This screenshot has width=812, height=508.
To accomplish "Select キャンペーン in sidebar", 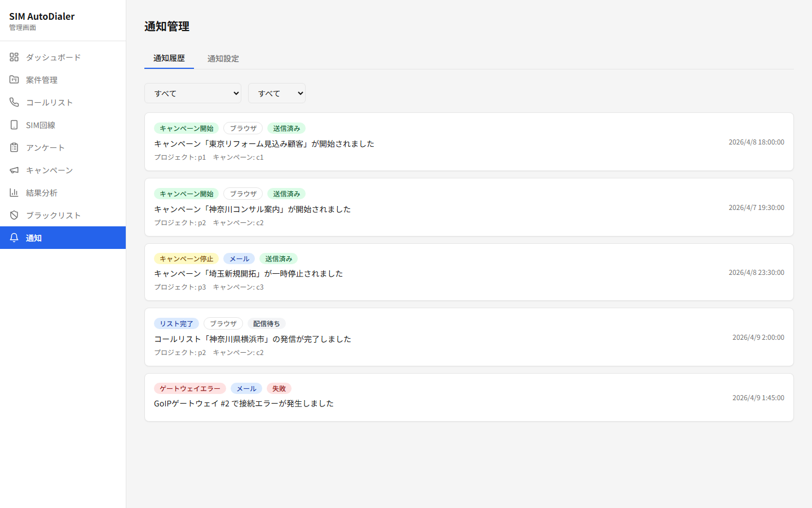I will point(63,170).
